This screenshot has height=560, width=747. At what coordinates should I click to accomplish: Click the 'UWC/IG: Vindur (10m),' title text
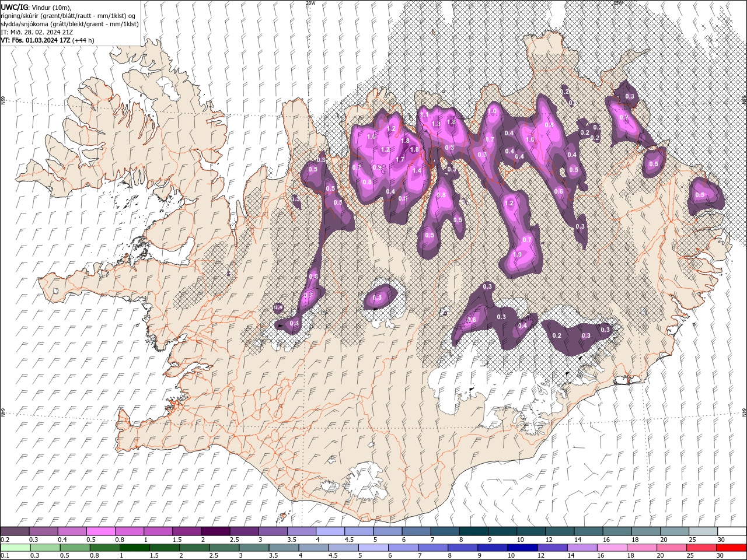click(36, 6)
